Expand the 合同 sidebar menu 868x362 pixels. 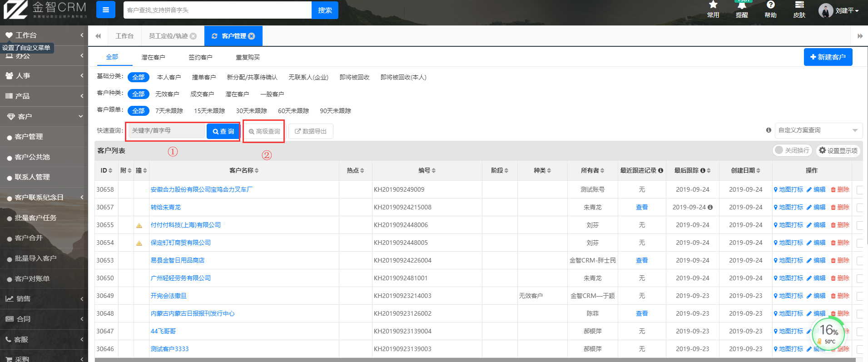click(44, 319)
